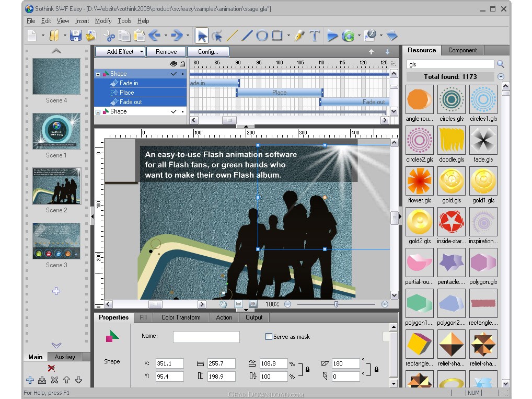The height and width of the screenshot is (399, 532).
Task: Open the Modify menu
Action: click(103, 21)
